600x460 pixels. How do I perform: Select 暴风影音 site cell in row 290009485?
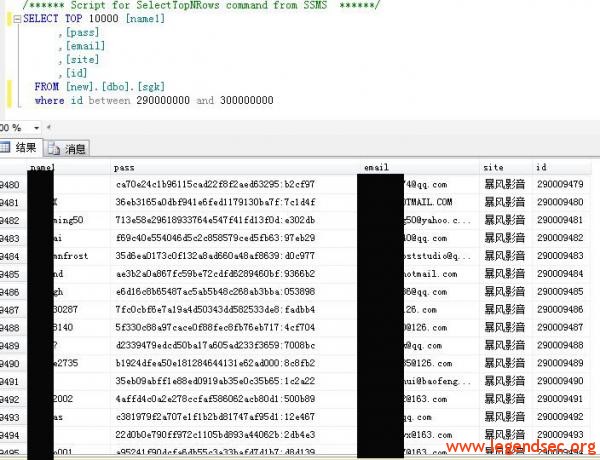point(504,292)
